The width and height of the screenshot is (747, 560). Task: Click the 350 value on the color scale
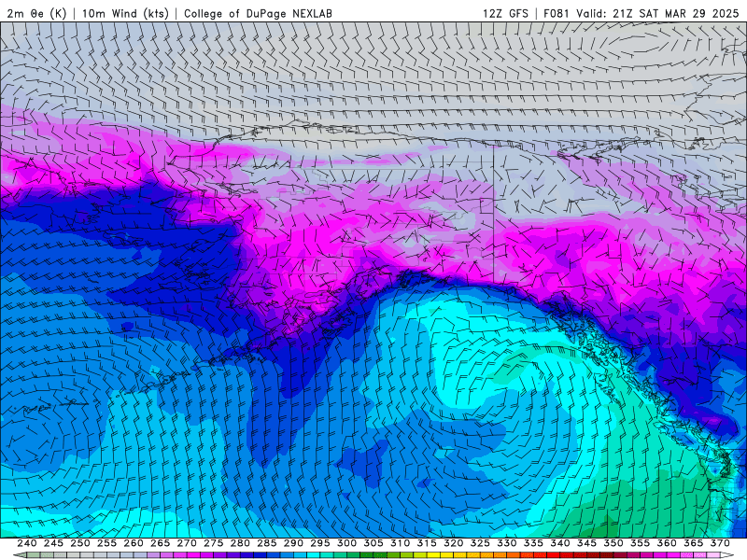tap(613, 543)
